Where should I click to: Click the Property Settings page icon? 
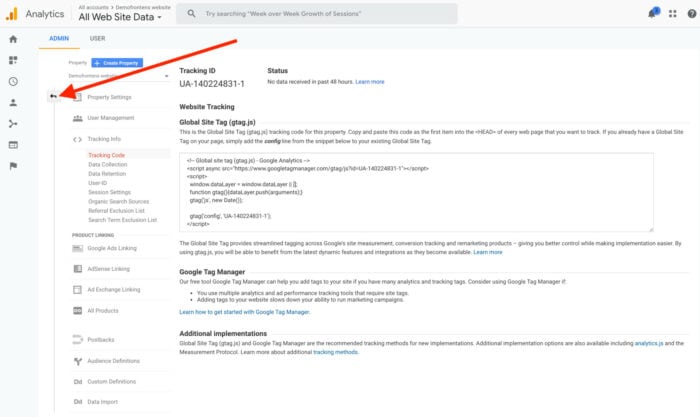(77, 97)
